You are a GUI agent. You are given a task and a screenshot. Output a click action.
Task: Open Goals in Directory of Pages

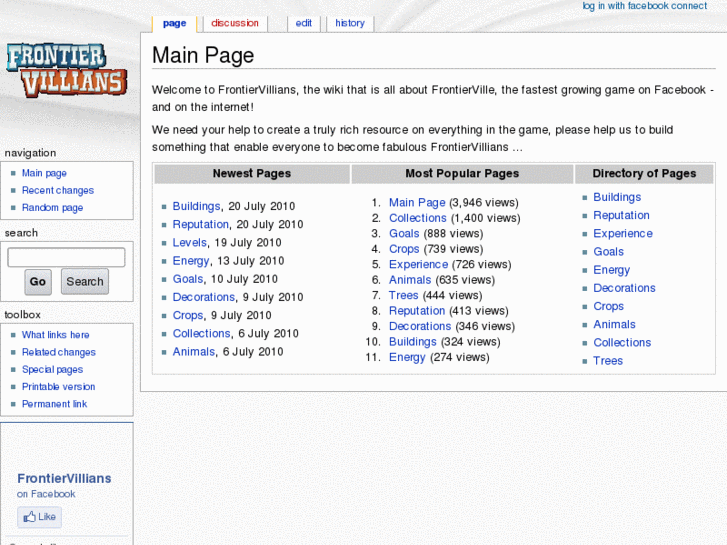[x=609, y=251]
